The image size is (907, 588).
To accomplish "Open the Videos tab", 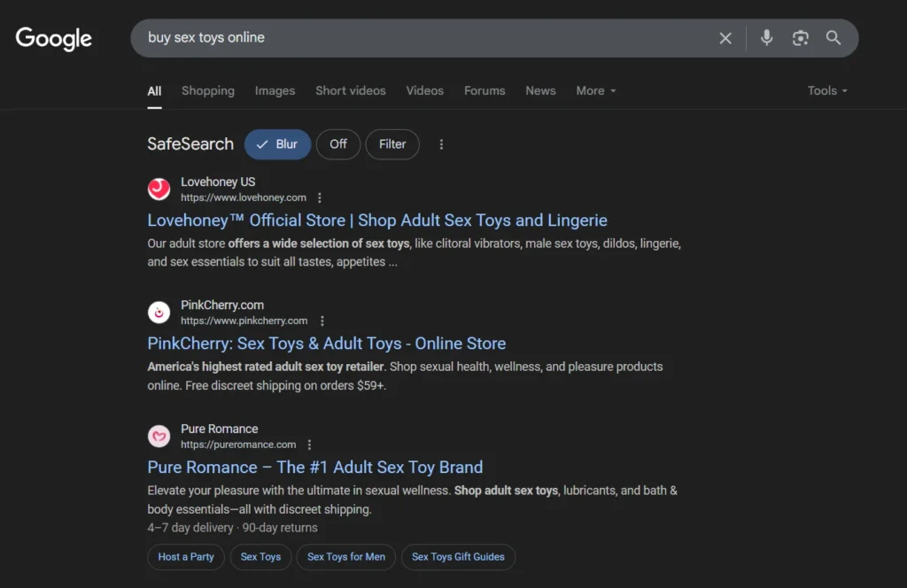I will coord(424,91).
